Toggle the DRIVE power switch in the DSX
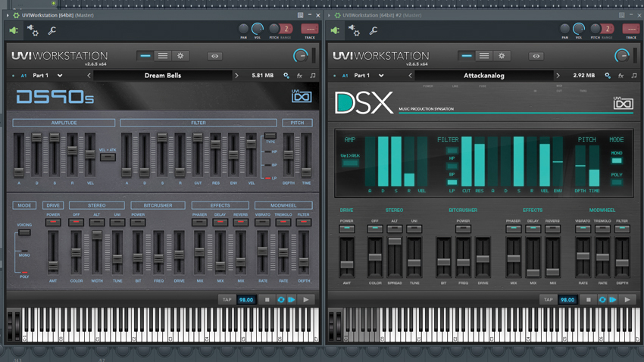 pyautogui.click(x=347, y=229)
